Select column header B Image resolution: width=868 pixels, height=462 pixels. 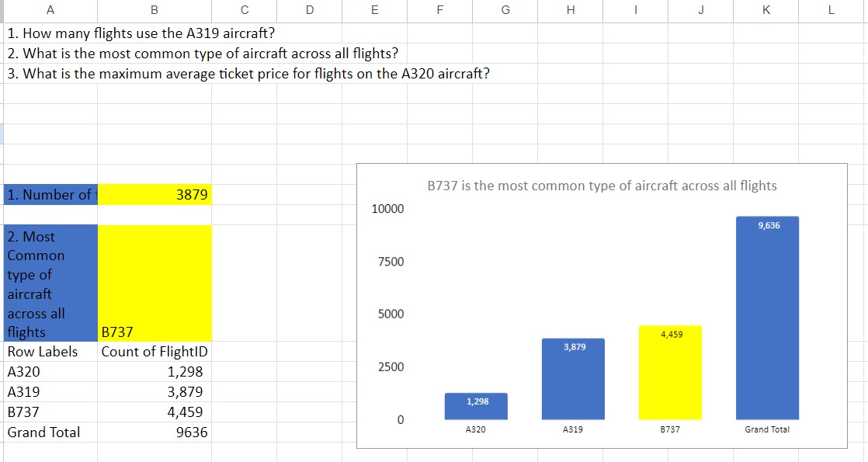pyautogui.click(x=155, y=10)
